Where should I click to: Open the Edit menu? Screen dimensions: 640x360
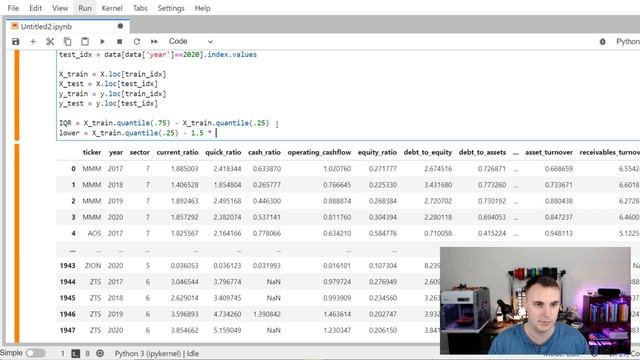tap(36, 8)
